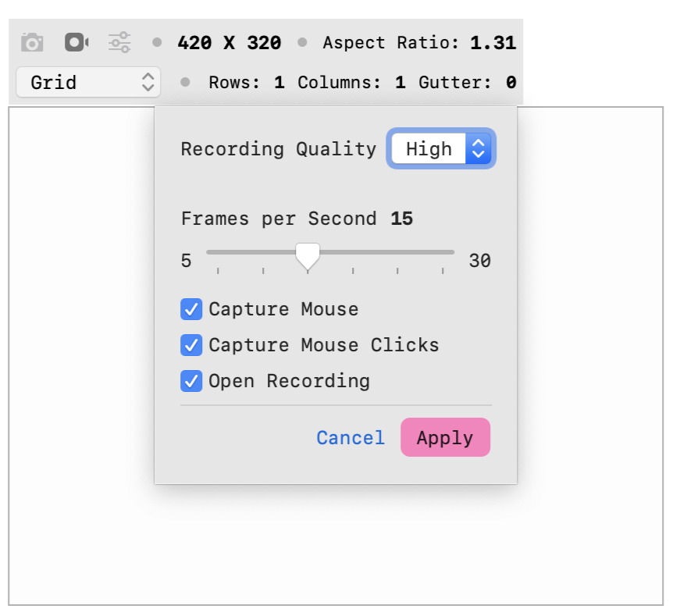Open the sliders settings icon
Viewport: 680px width, 616px height.
click(119, 42)
